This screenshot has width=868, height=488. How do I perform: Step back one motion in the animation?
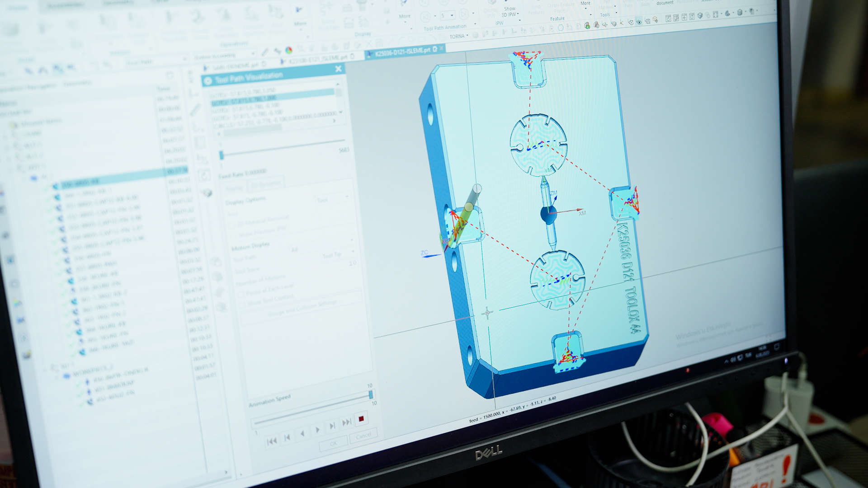pyautogui.click(x=287, y=437)
